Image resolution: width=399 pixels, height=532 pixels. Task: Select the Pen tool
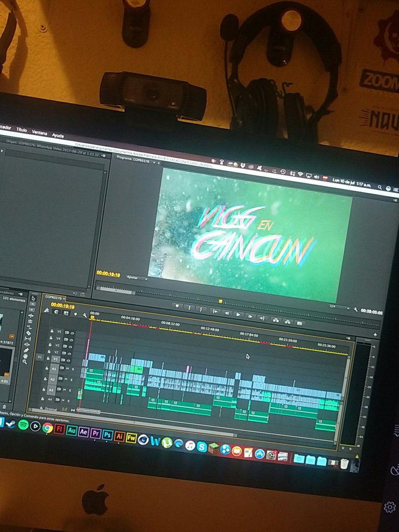pos(26,350)
